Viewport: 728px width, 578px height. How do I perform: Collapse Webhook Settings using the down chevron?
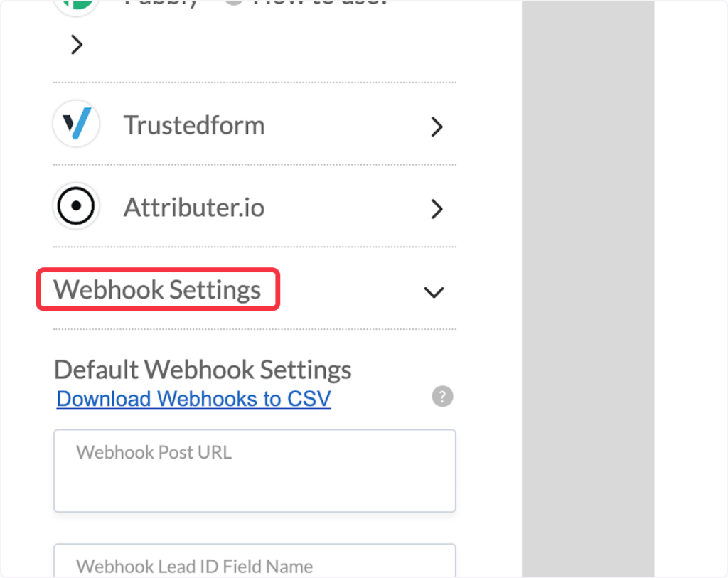pos(434,291)
